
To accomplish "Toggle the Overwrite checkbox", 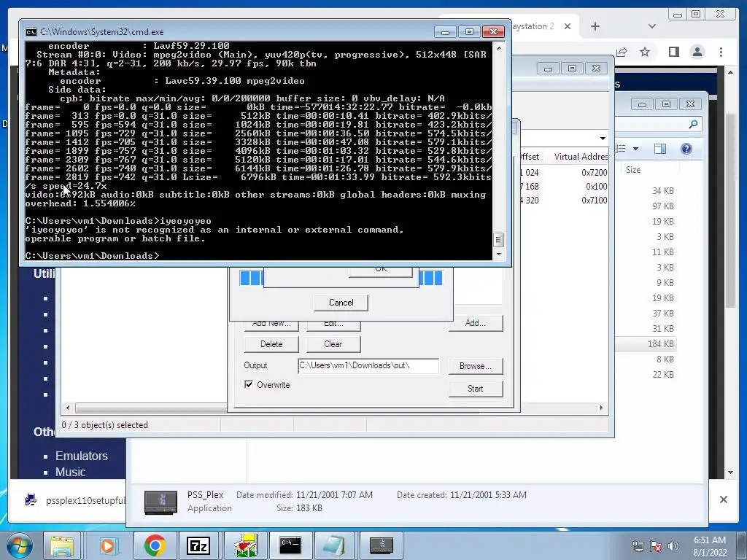I will (249, 384).
